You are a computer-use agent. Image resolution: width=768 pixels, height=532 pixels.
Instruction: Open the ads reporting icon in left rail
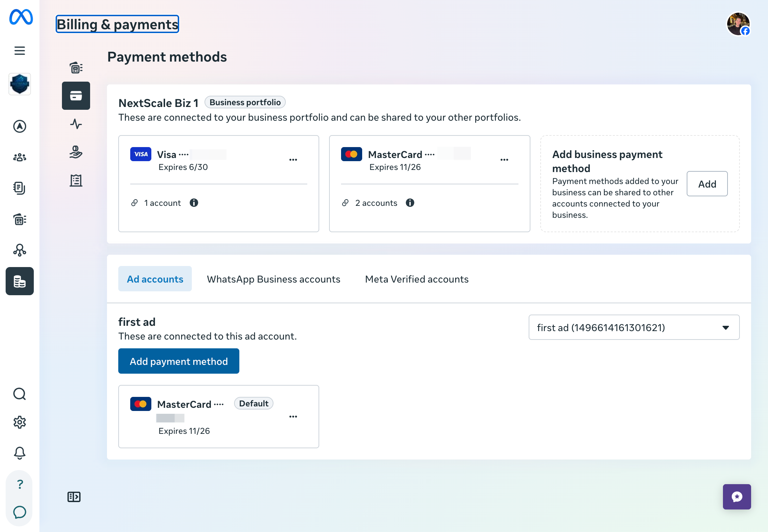pyautogui.click(x=20, y=219)
